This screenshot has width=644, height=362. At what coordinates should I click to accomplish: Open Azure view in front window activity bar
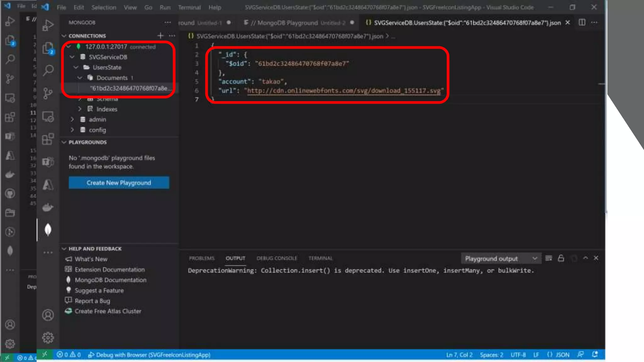tap(48, 185)
